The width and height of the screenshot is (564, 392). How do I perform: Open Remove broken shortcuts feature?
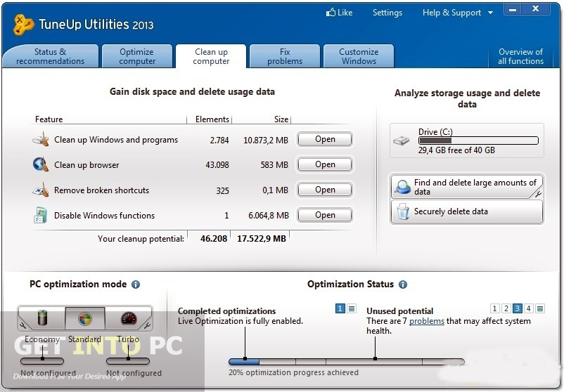pos(325,190)
